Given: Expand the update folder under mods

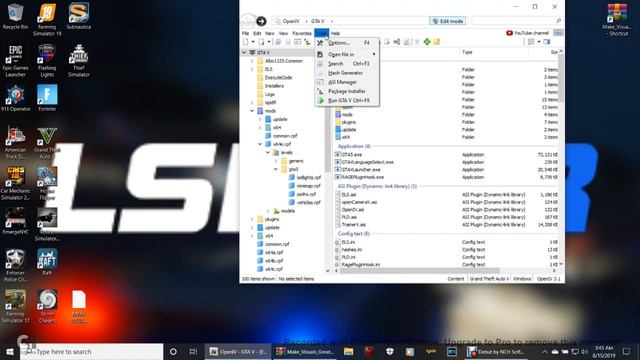Looking at the screenshot, I should 260,119.
